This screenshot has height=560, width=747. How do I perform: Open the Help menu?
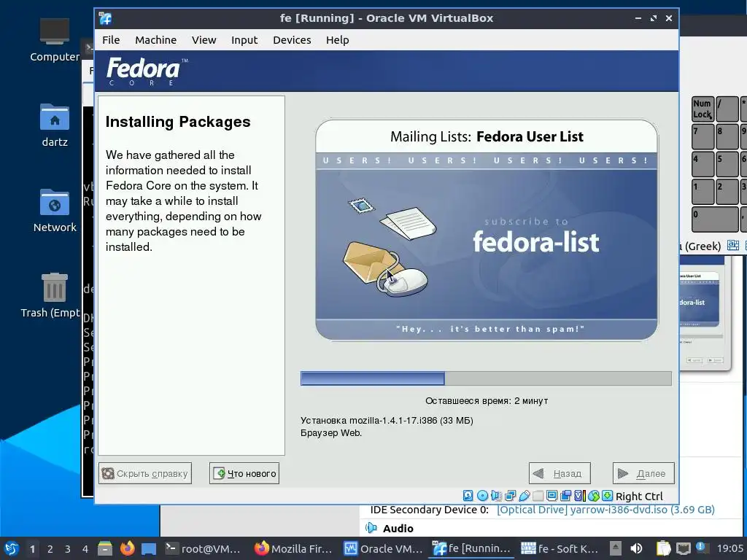point(337,40)
